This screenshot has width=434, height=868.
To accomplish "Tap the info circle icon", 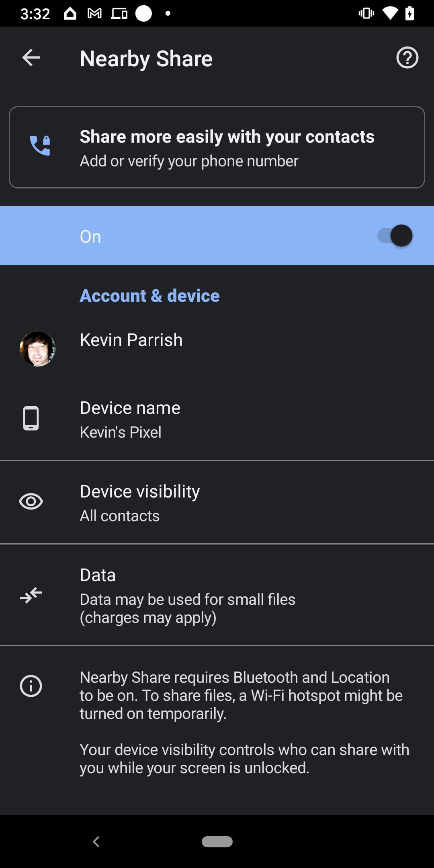I will click(31, 686).
